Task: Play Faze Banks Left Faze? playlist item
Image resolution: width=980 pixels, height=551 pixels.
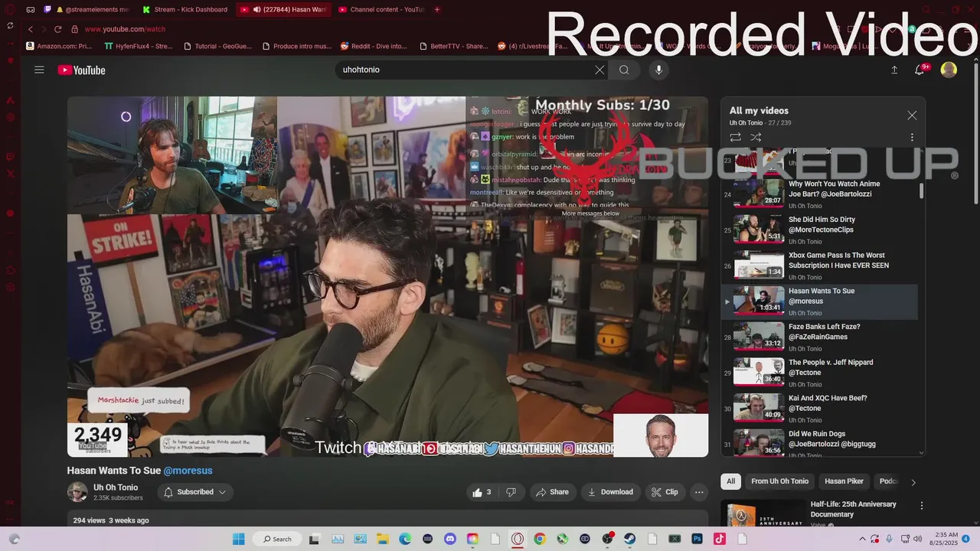Action: coord(819,337)
